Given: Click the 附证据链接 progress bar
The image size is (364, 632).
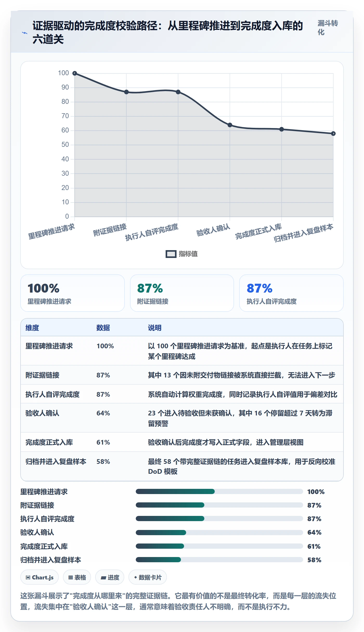Looking at the screenshot, I should click(219, 505).
